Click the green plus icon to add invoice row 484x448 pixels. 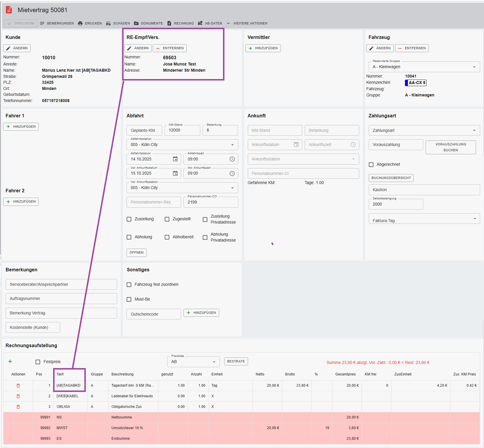(x=10, y=362)
